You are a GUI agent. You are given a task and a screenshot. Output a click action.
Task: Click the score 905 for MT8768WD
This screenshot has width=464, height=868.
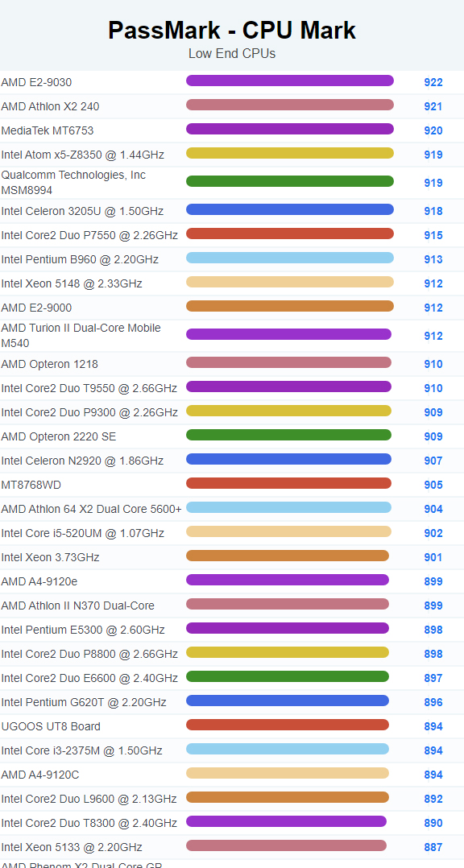click(433, 485)
